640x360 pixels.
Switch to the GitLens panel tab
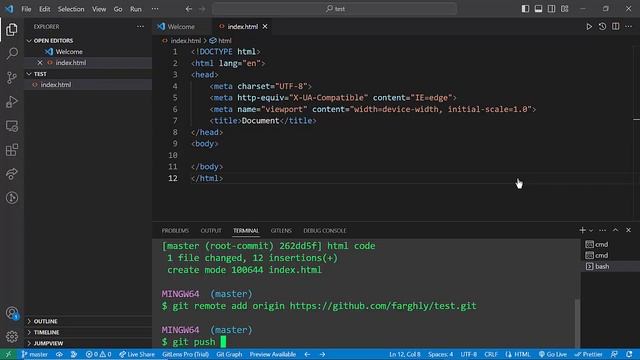[281, 231]
